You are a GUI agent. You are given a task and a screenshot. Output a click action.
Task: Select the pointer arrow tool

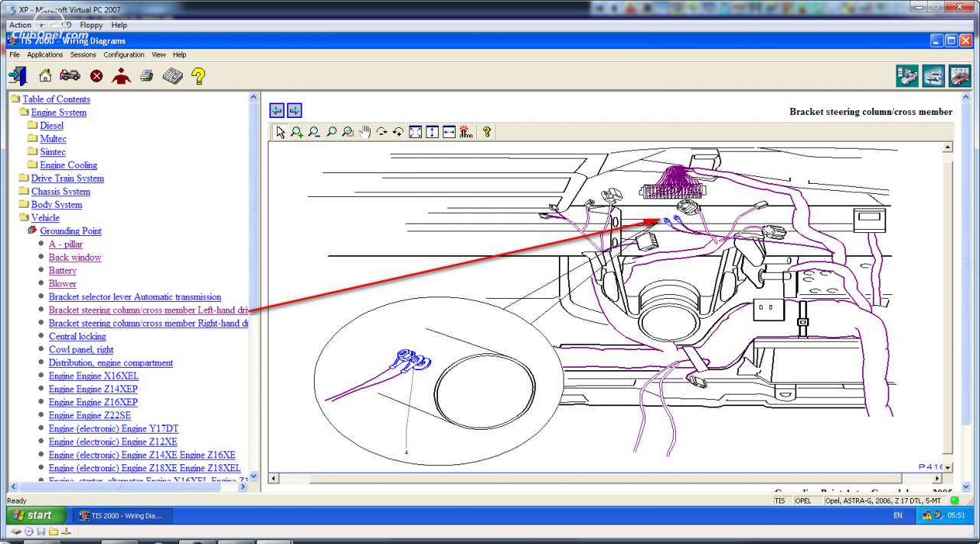pyautogui.click(x=280, y=132)
